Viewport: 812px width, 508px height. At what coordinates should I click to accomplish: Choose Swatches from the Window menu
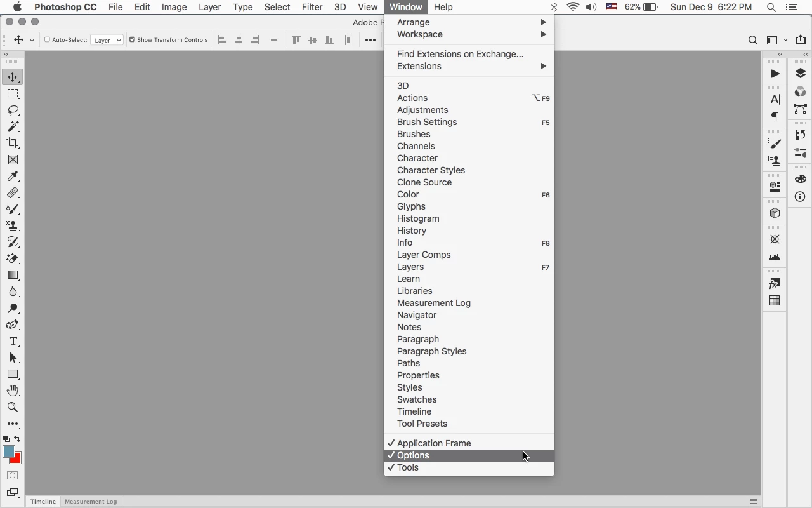point(469,399)
